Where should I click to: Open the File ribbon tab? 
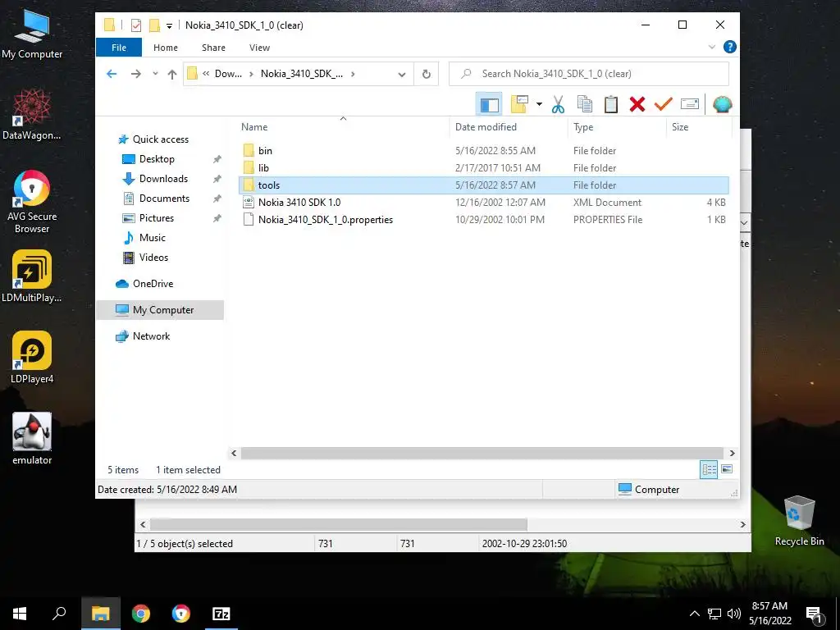pos(119,48)
